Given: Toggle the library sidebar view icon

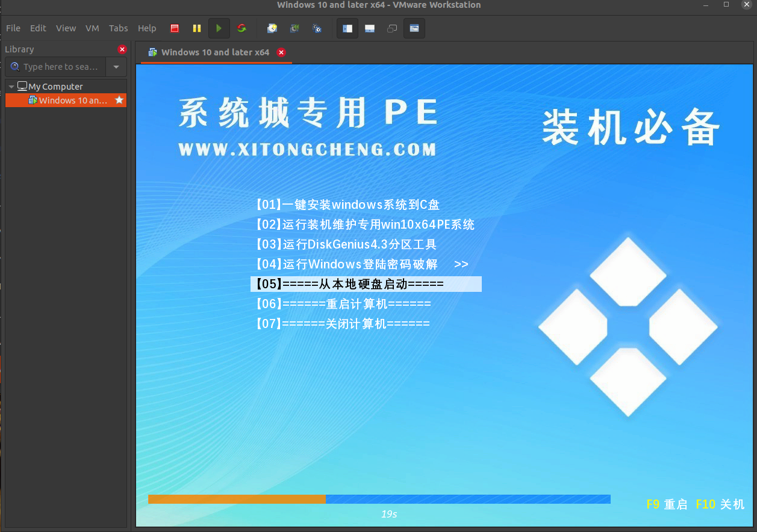Looking at the screenshot, I should tap(347, 28).
